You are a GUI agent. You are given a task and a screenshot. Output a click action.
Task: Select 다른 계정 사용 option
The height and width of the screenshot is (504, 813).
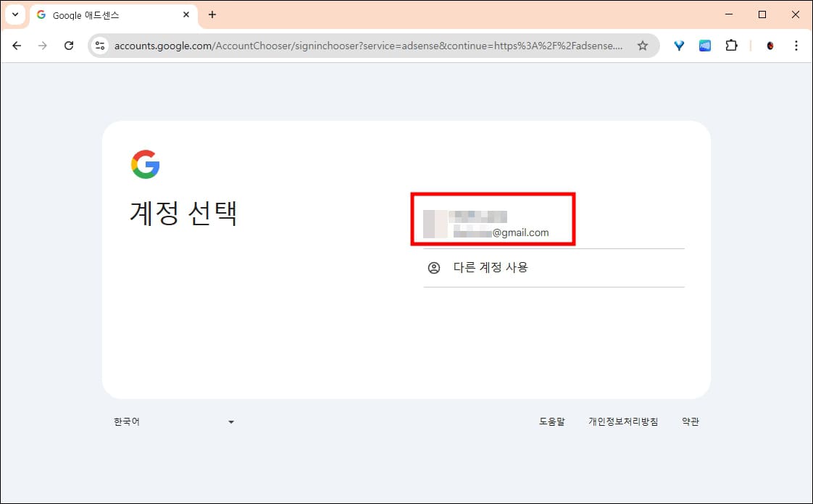[x=554, y=268]
